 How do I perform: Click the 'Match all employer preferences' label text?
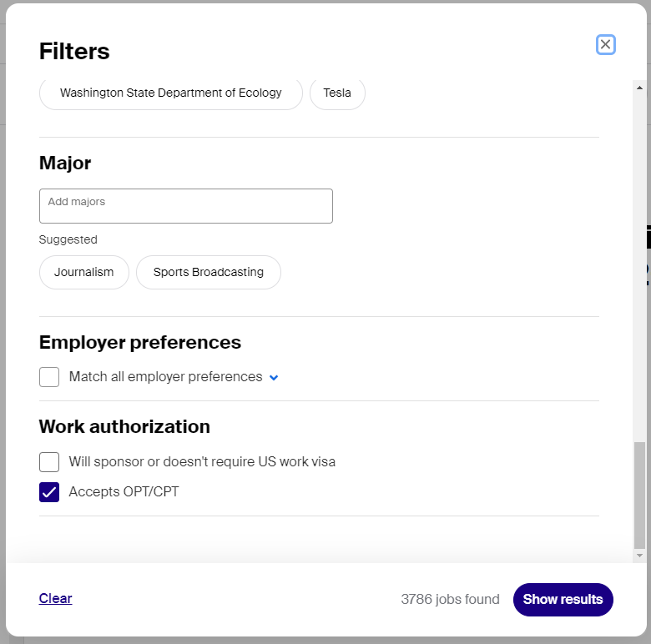coord(165,377)
